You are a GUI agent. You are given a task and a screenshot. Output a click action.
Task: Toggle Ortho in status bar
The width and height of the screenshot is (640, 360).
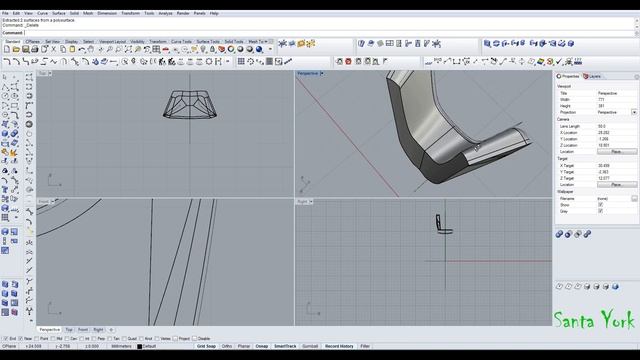pyautogui.click(x=227, y=346)
